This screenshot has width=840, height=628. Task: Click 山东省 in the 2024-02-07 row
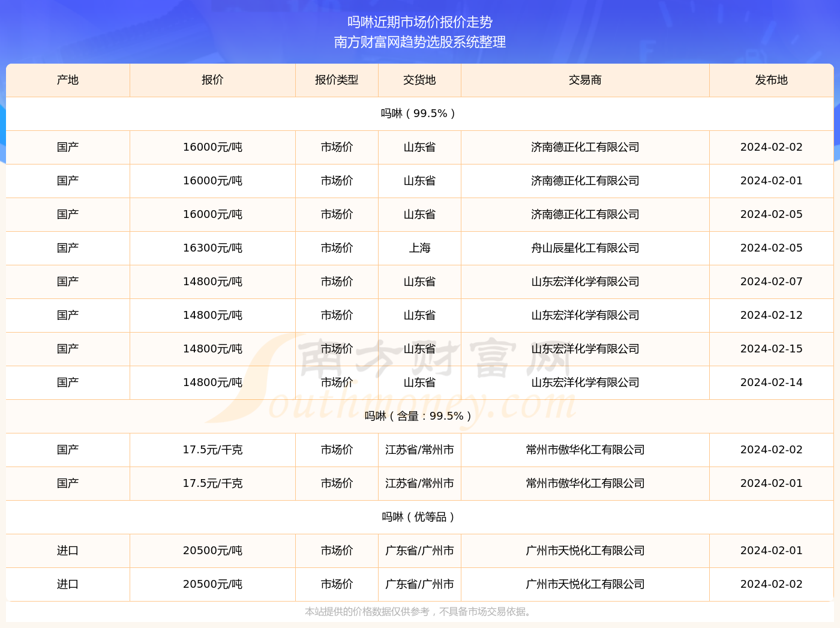point(419,282)
